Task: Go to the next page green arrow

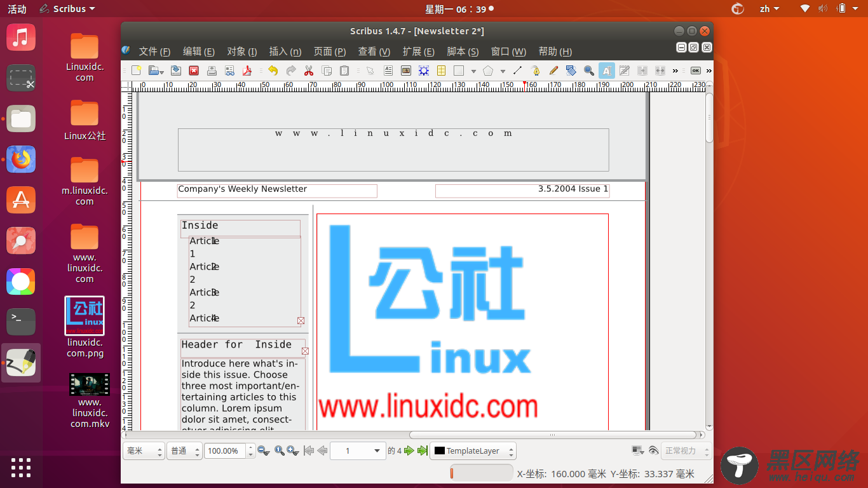Action: (x=409, y=451)
